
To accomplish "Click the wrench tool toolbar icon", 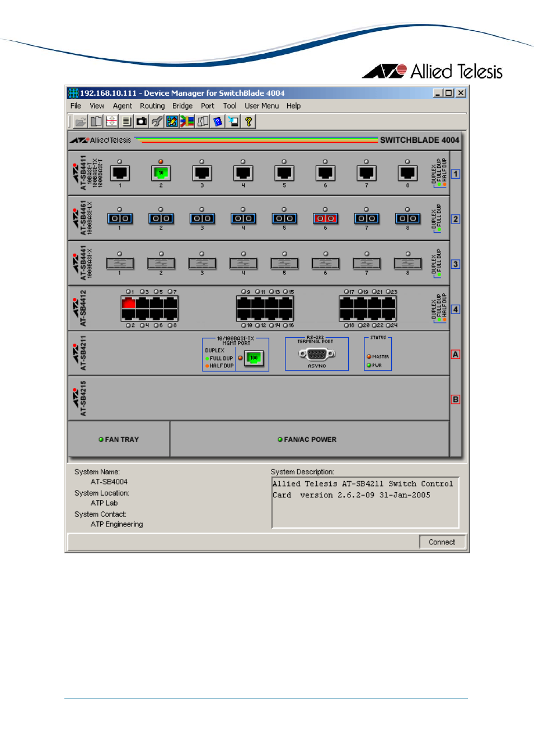I will coord(157,122).
